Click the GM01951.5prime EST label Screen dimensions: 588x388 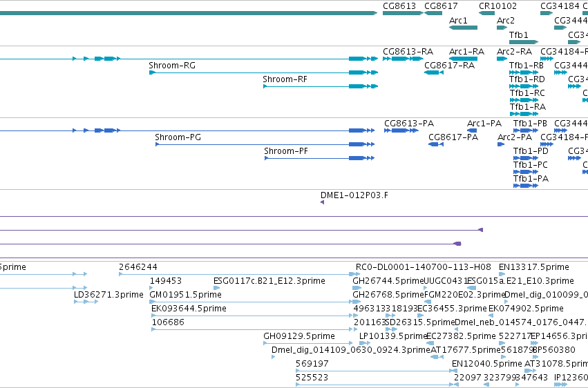pos(186,295)
